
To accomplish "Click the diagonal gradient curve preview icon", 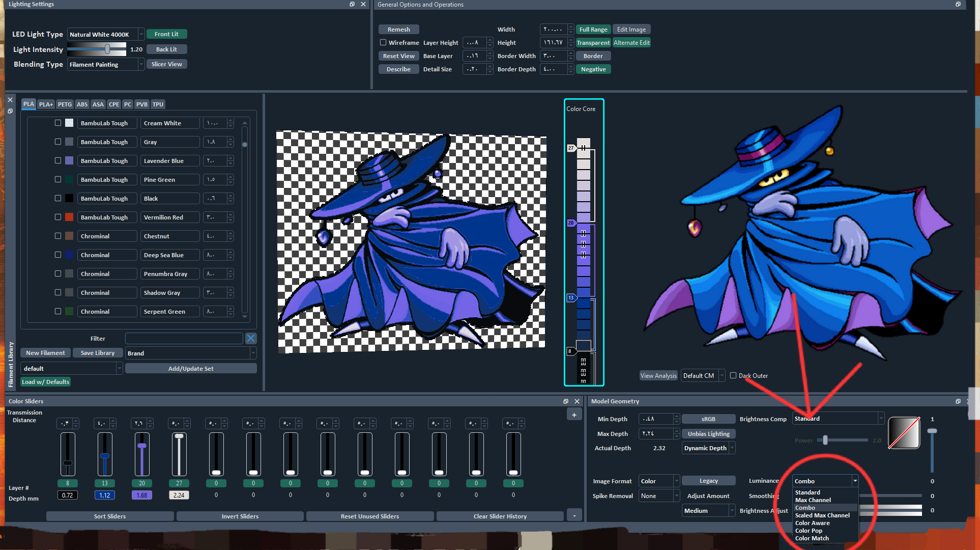I will [x=904, y=433].
